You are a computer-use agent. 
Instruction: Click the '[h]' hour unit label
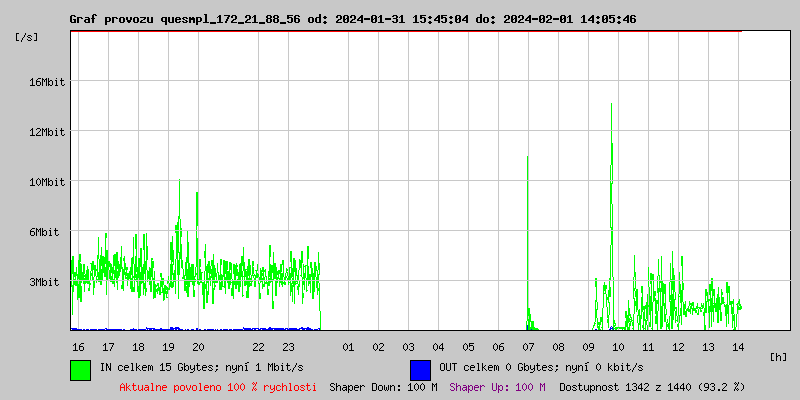pyautogui.click(x=778, y=356)
